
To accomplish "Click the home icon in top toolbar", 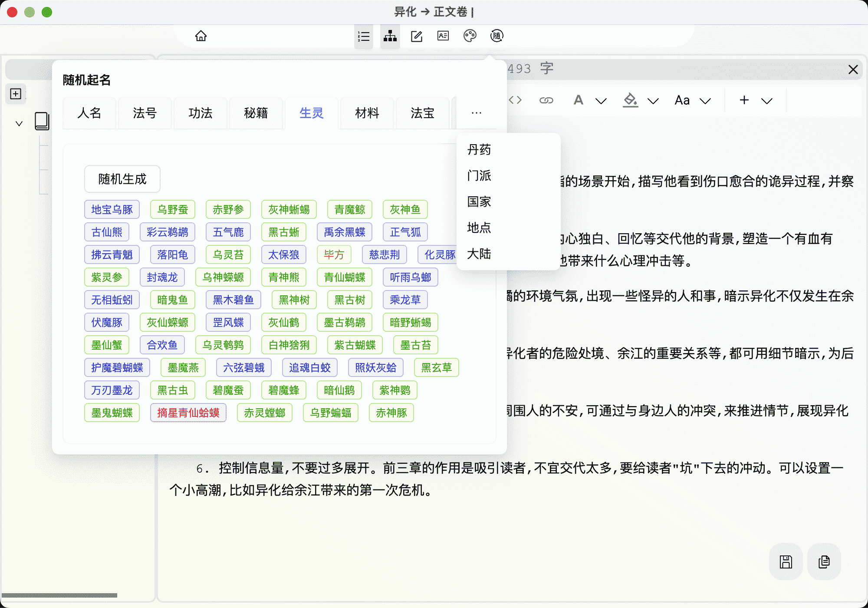I will (x=201, y=36).
